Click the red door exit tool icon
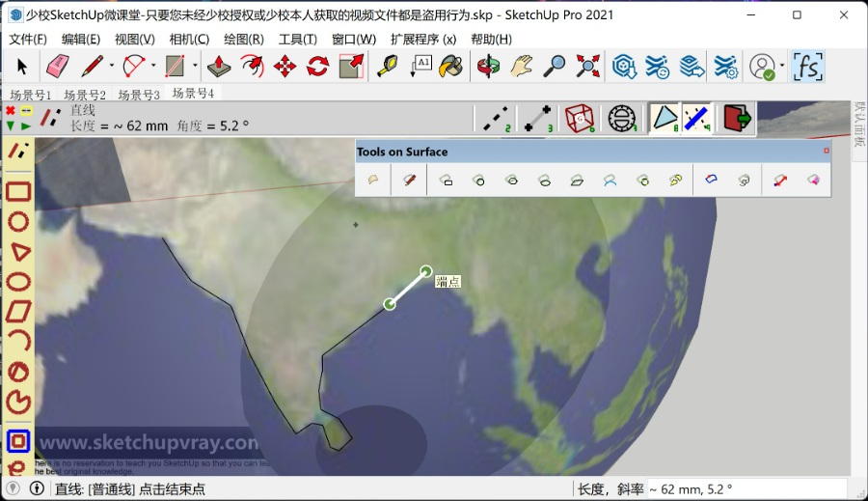Screen dimensions: 868x501 737,118
